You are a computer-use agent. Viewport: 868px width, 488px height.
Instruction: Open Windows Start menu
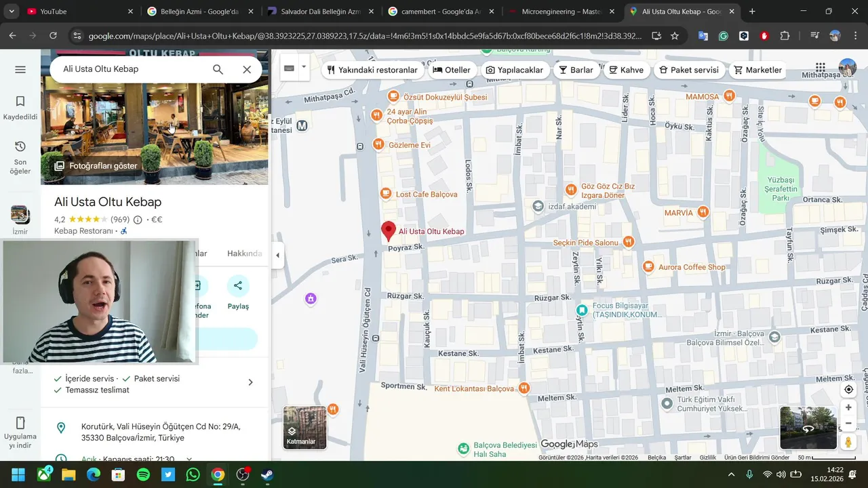pos(18,474)
